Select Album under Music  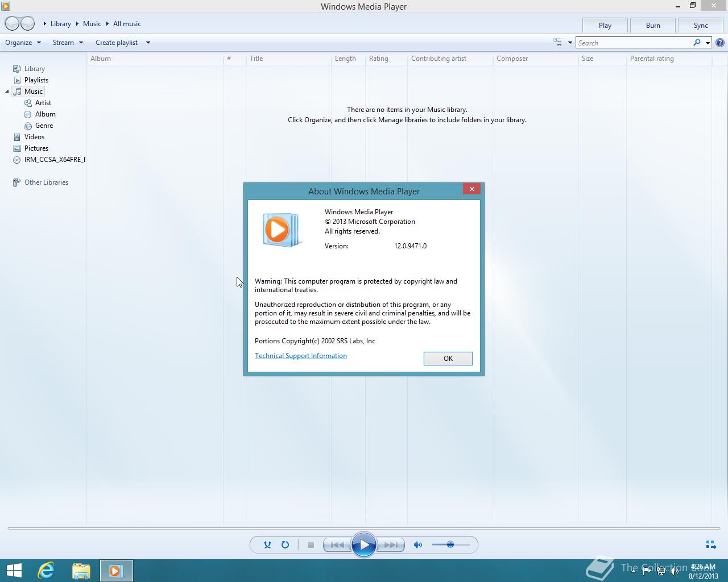(45, 114)
